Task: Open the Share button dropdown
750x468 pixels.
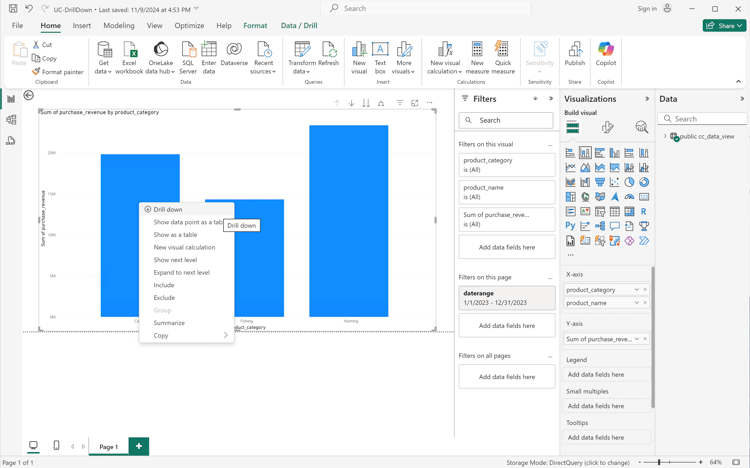Action: tap(724, 25)
